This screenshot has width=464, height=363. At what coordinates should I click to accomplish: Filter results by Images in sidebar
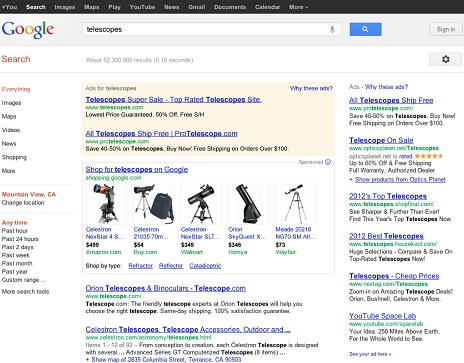point(11,103)
